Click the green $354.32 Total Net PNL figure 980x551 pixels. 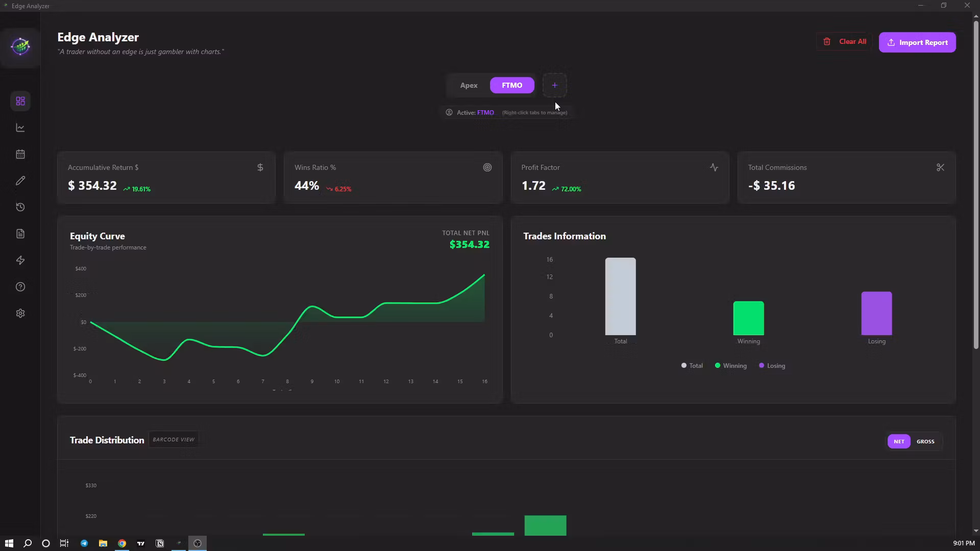470,244
